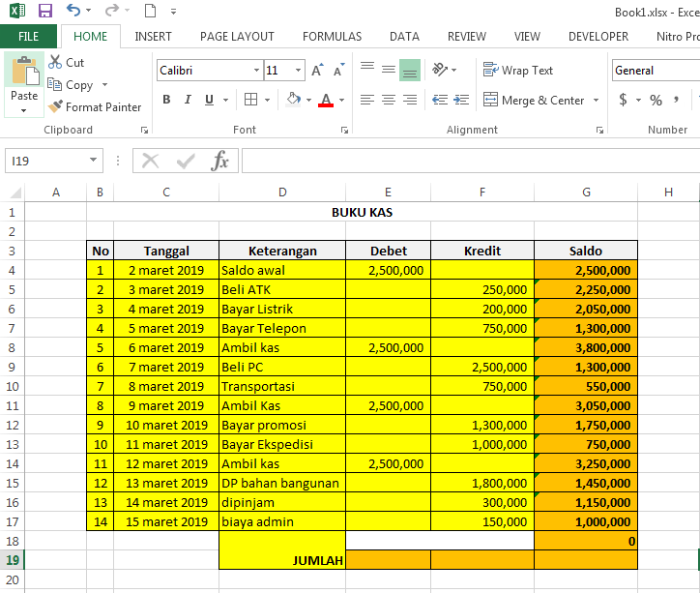Click the Merge & Center button
The width and height of the screenshot is (700, 593).
pos(534,100)
